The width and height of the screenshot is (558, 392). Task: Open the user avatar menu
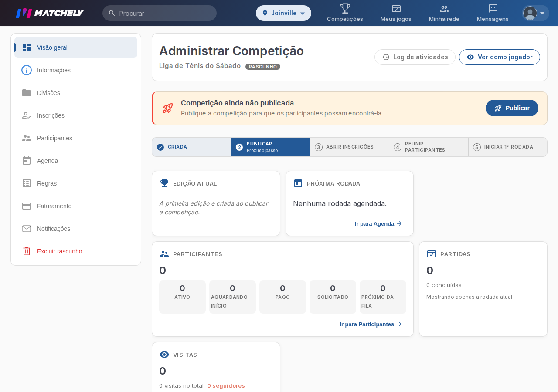(x=535, y=13)
